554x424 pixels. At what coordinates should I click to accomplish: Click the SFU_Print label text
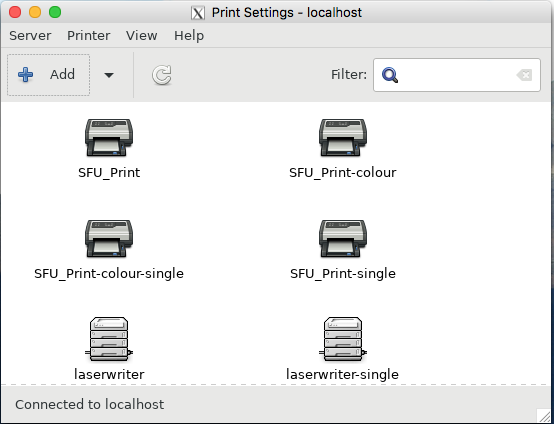coord(109,172)
